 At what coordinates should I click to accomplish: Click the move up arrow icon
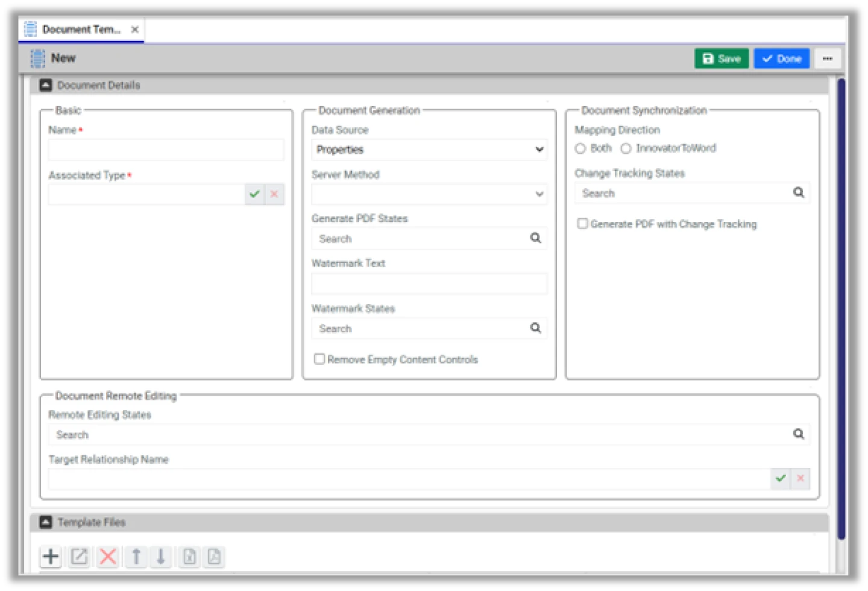136,556
